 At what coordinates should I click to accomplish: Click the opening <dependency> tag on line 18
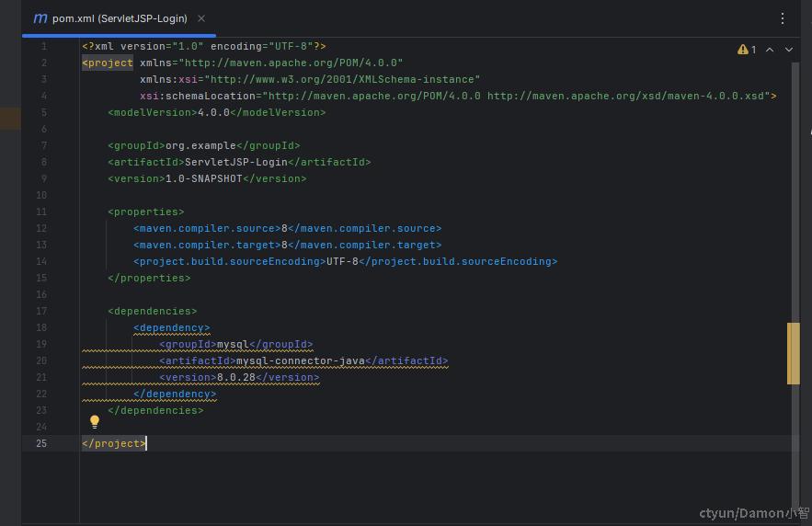coord(171,327)
